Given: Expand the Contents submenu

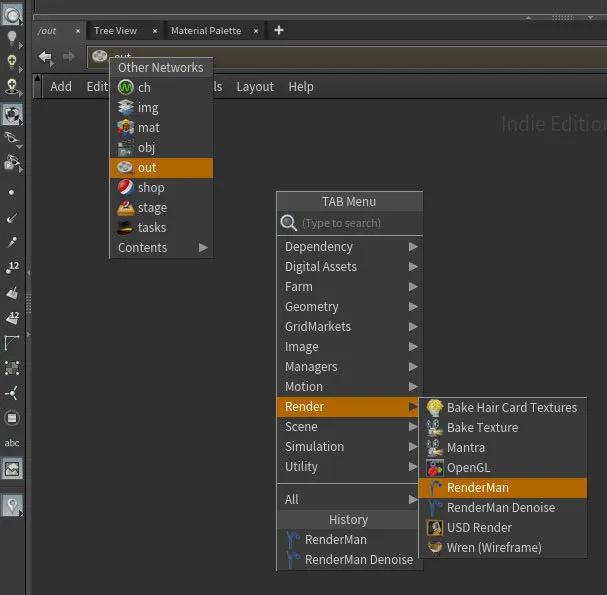Looking at the screenshot, I should (161, 248).
